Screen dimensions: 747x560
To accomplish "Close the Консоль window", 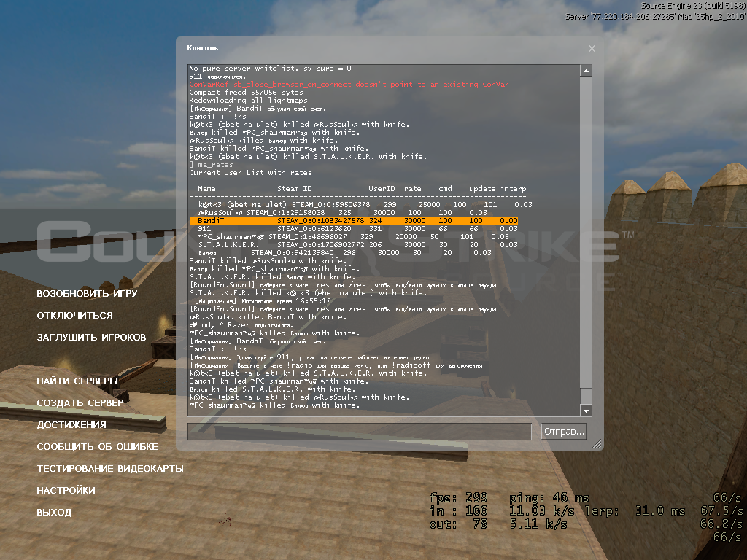I will tap(592, 49).
